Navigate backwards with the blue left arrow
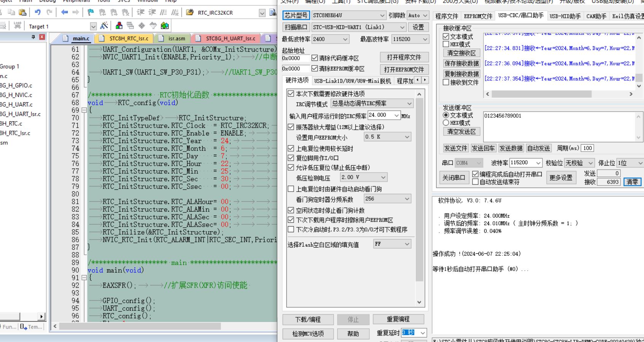The image size is (644, 342). tap(65, 13)
